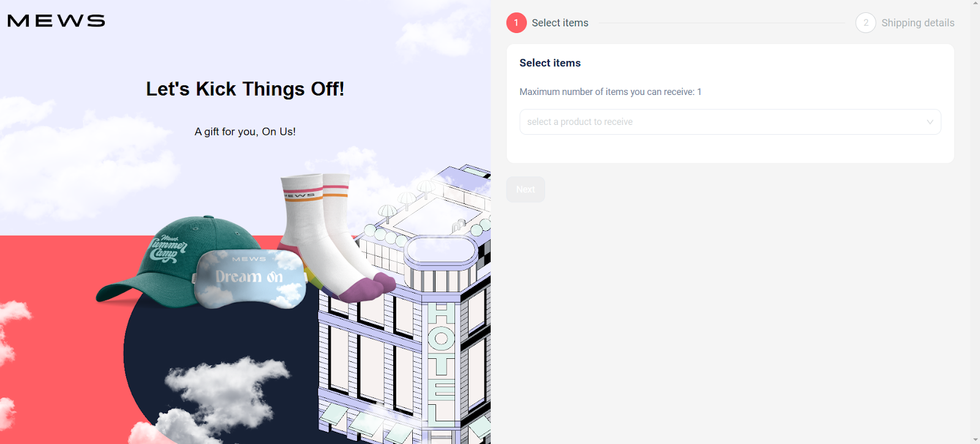Click the Next button
This screenshot has height=444, width=980.
click(526, 189)
